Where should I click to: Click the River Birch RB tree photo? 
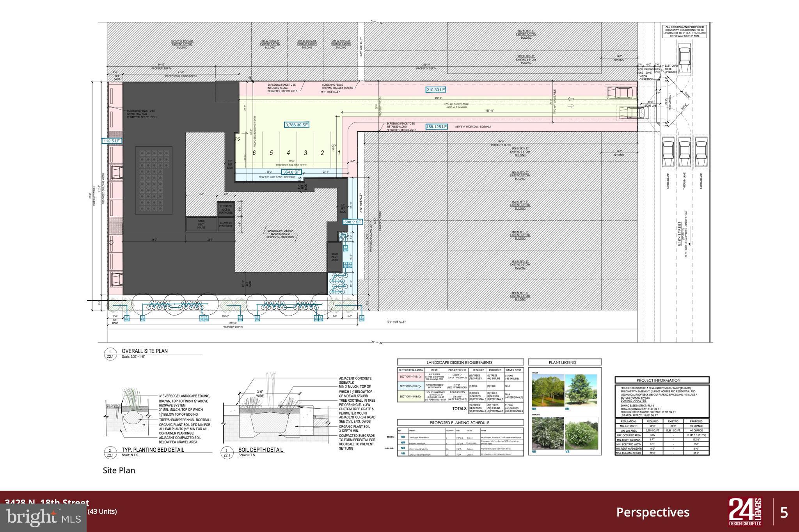coord(548,390)
